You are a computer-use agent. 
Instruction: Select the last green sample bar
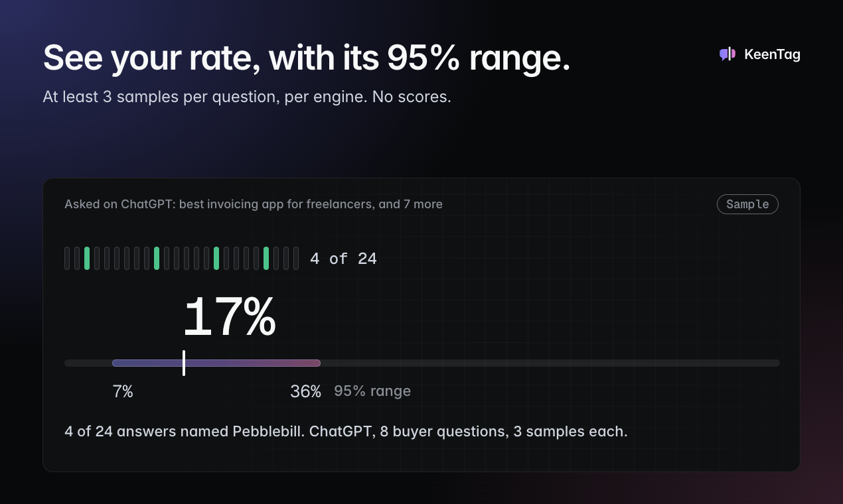click(266, 258)
